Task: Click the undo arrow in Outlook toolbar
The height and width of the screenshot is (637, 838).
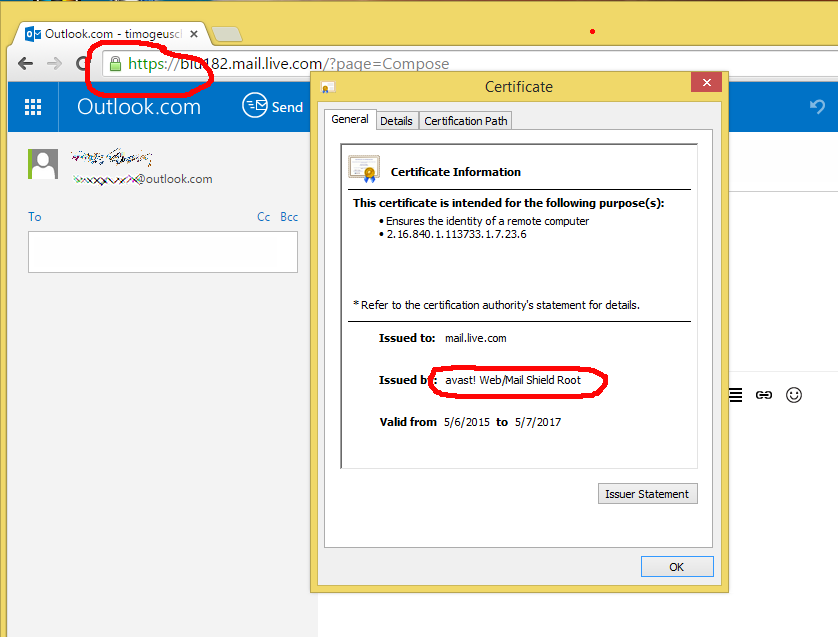Action: tap(817, 106)
